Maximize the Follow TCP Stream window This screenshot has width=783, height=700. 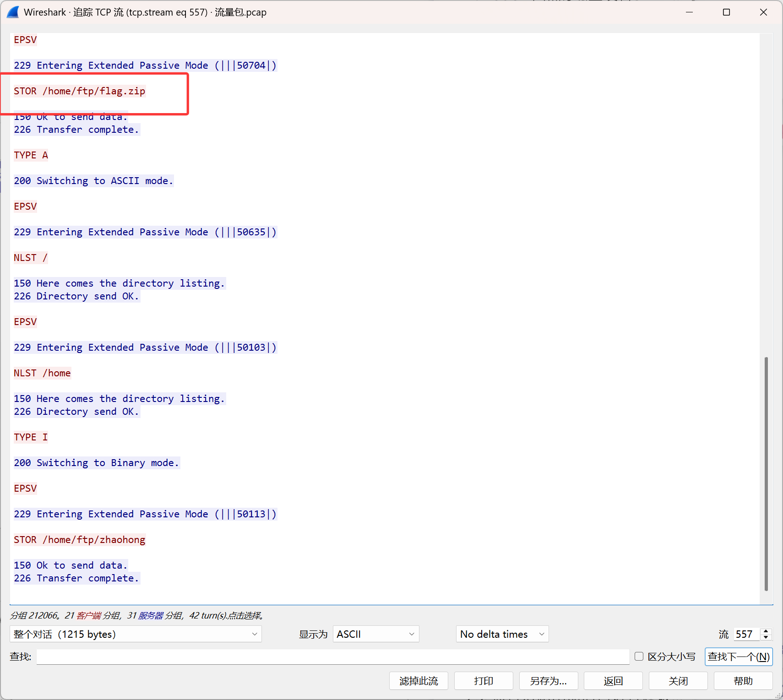(726, 12)
